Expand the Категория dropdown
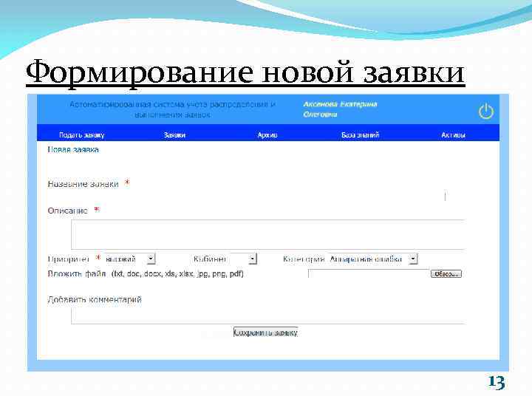The height and width of the screenshot is (399, 532). pos(373,259)
